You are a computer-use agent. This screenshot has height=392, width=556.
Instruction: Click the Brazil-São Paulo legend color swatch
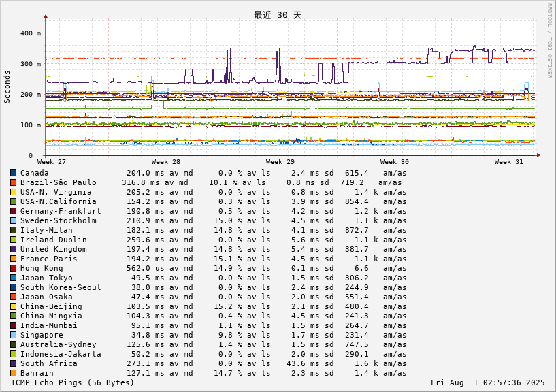[x=13, y=182]
